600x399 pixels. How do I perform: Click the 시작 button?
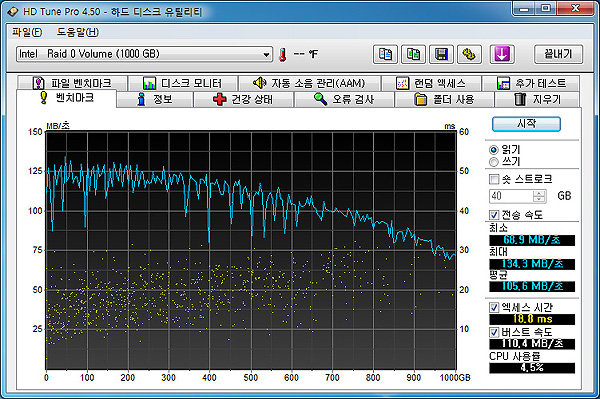(526, 124)
